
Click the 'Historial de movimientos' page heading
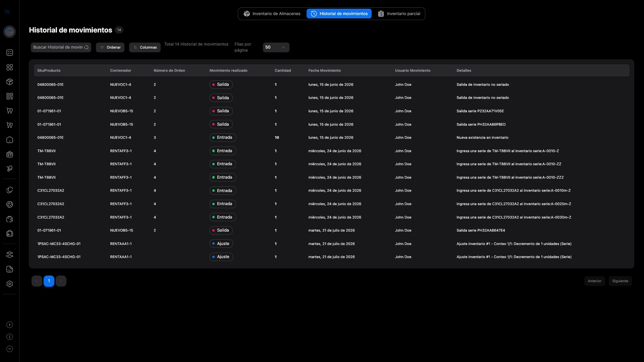tap(70, 30)
